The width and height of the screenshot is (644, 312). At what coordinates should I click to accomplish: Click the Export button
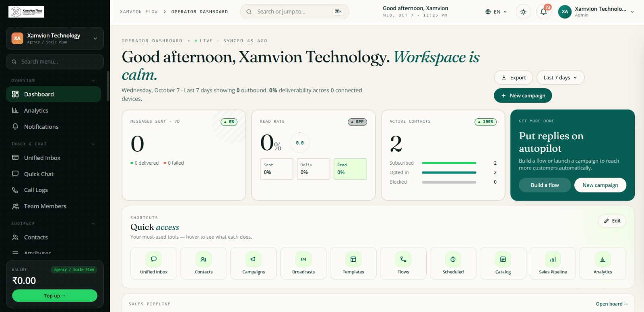coord(513,78)
